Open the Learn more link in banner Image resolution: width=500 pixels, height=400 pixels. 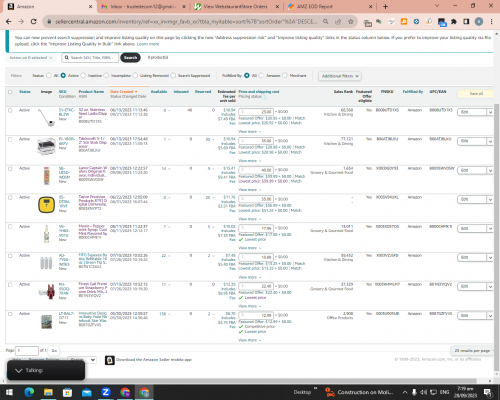click(x=148, y=44)
